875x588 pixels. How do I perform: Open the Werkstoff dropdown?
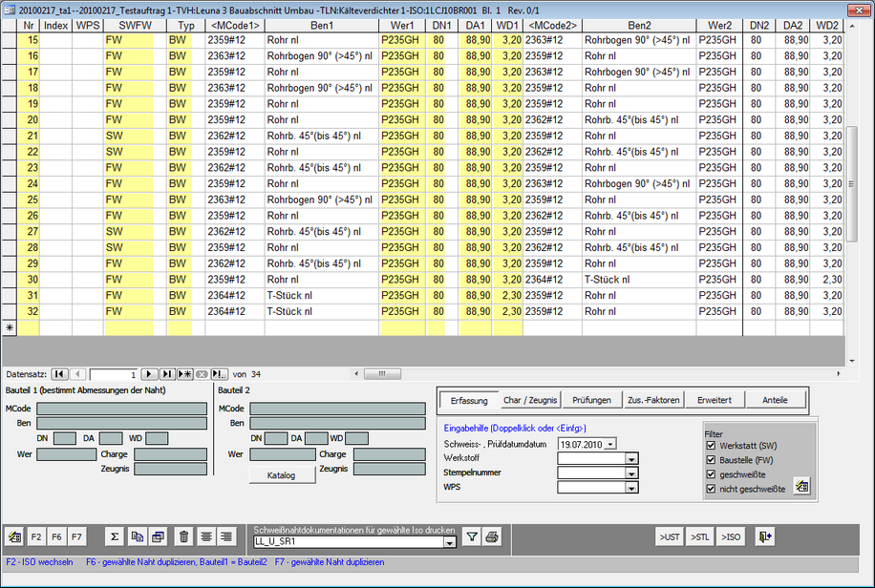[x=631, y=459]
